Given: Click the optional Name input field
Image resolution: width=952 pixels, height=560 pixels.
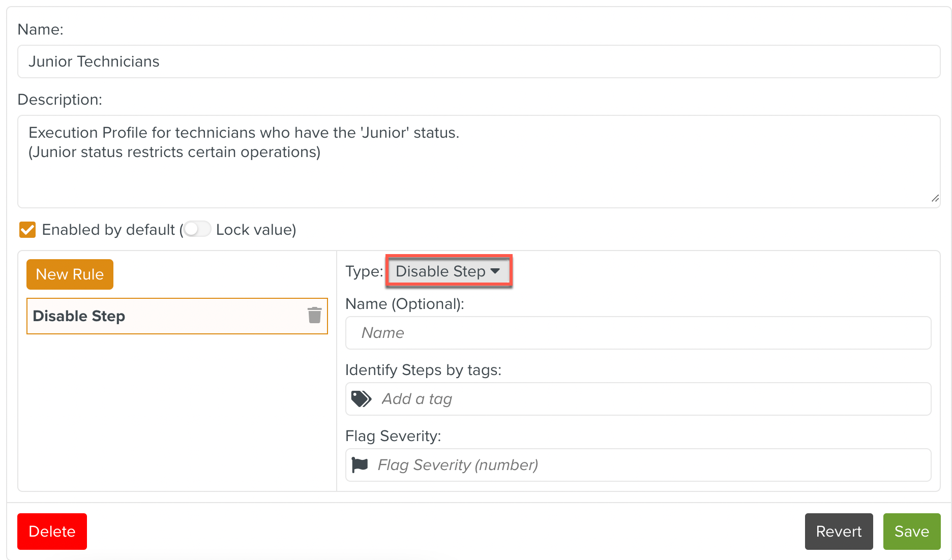Looking at the screenshot, I should [x=637, y=333].
